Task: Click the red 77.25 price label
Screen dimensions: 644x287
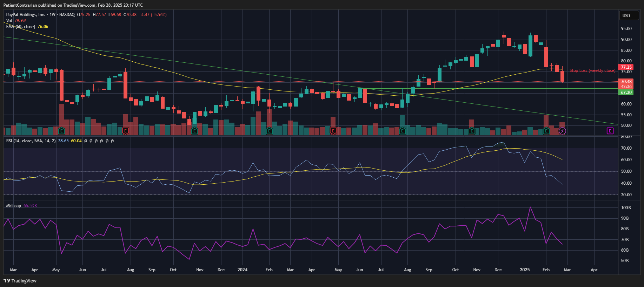Action: coord(626,67)
